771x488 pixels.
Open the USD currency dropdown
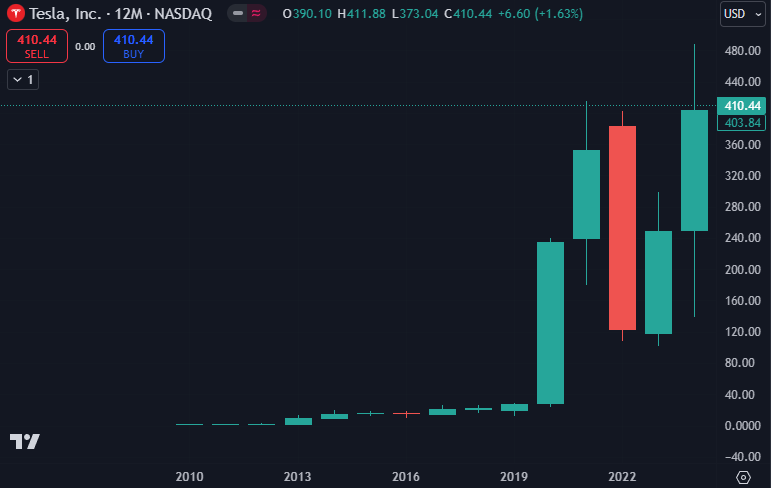742,14
